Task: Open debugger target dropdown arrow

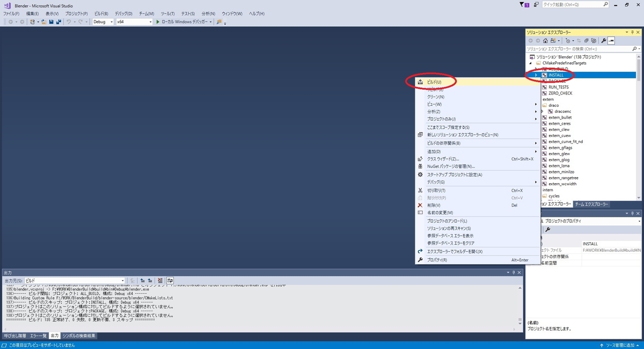Action: point(211,22)
